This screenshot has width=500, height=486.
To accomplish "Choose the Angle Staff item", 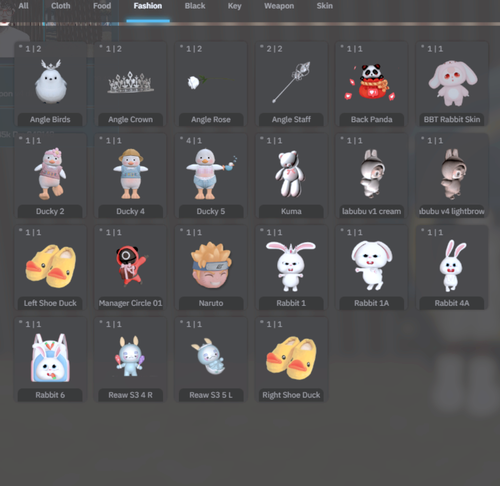I will click(291, 82).
